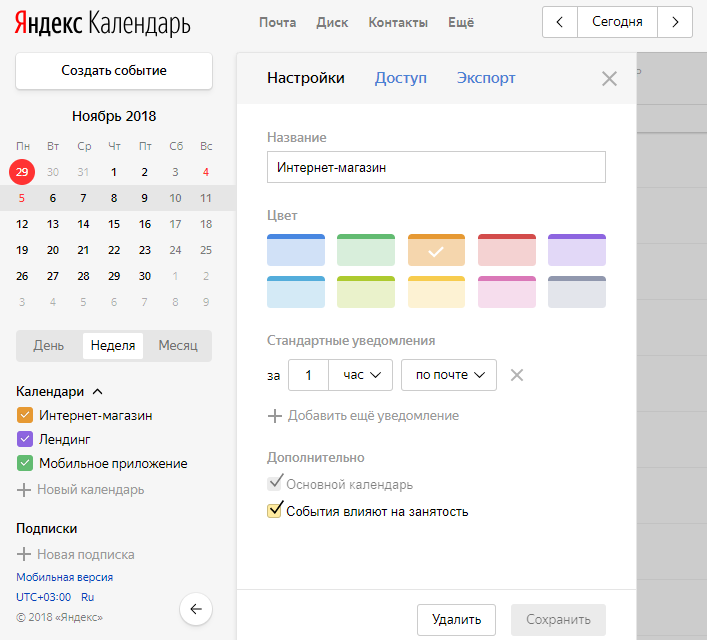Screen dimensions: 707x640
Task: Open Диск service
Action: point(332,23)
